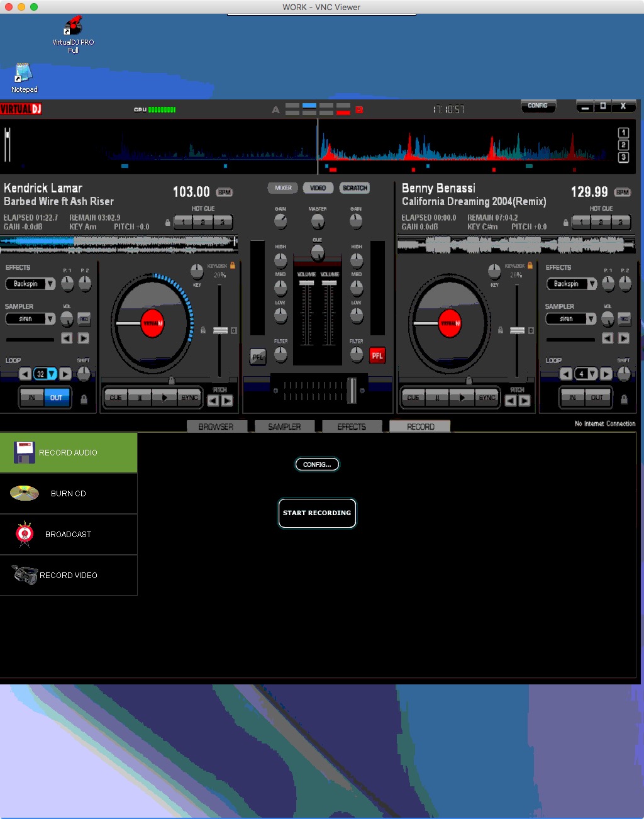Select the Record Video camcorder icon

pyautogui.click(x=25, y=574)
